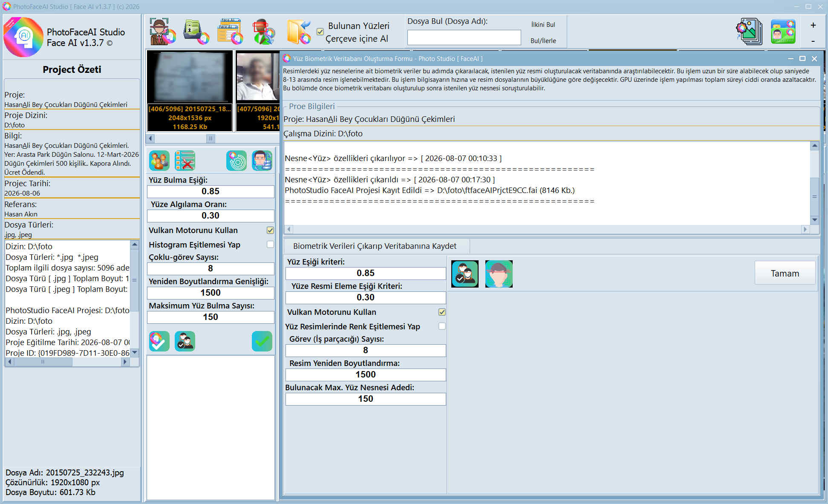Viewport: 828px width, 504px height.
Task: Select thumbnail 406/5096 20150725_18
Action: point(190,90)
